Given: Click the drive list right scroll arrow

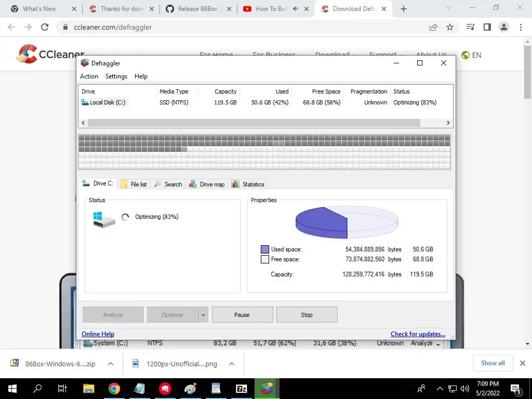Looking at the screenshot, I should (448, 123).
